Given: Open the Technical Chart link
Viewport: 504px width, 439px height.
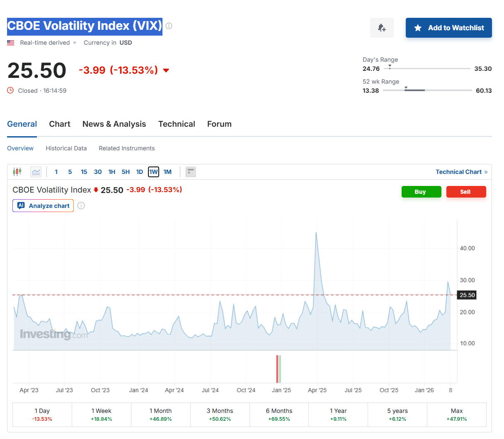Looking at the screenshot, I should [x=461, y=172].
